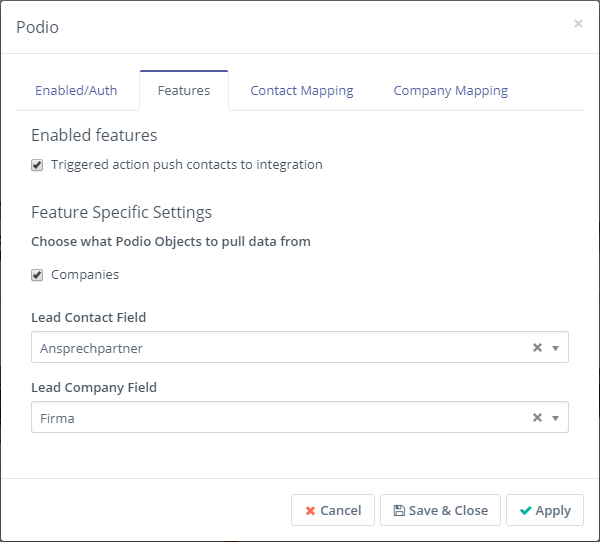Screen dimensions: 600x542
Task: Go to the Company Mapping tab
Action: pyautogui.click(x=450, y=90)
